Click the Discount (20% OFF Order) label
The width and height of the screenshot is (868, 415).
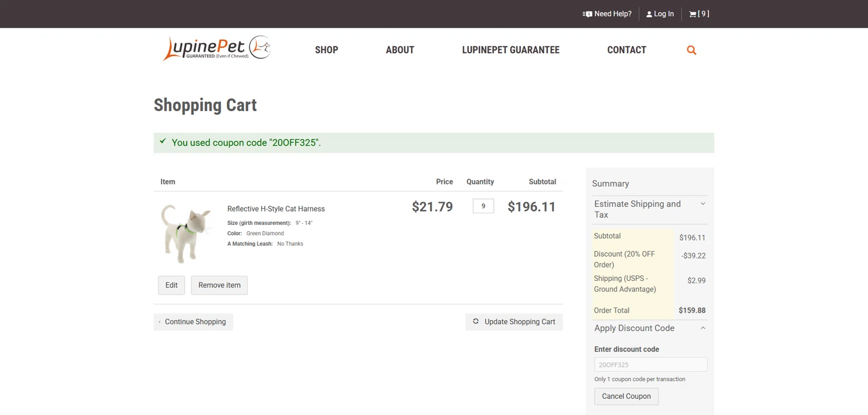[624, 260]
